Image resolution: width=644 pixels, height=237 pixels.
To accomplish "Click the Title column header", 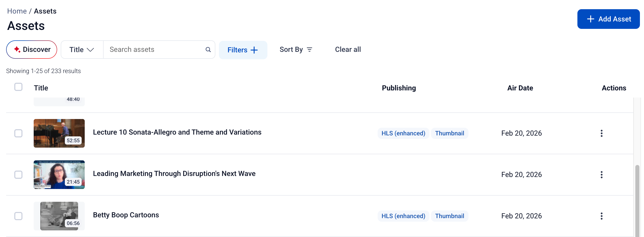I will 41,88.
